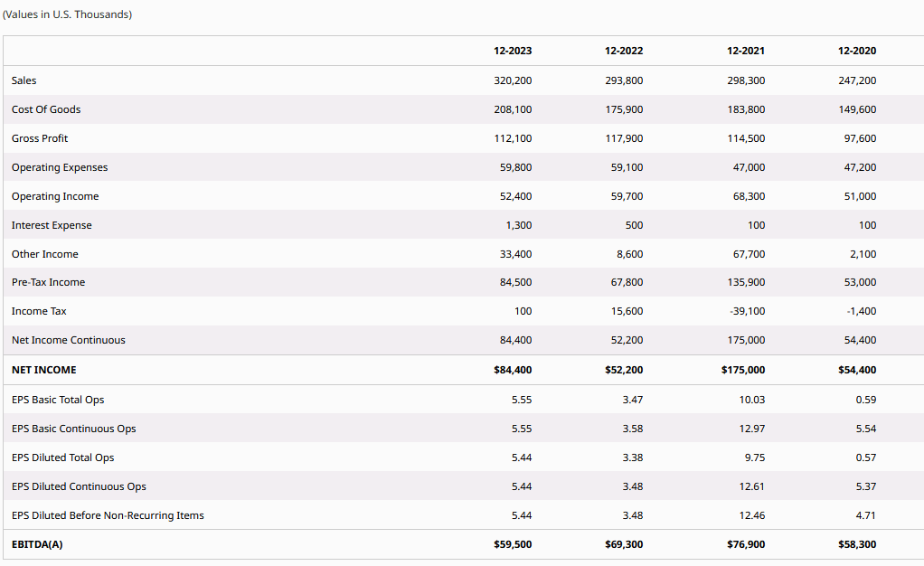
Task: Click the Values in U.S. Thousands note
Action: 67,14
